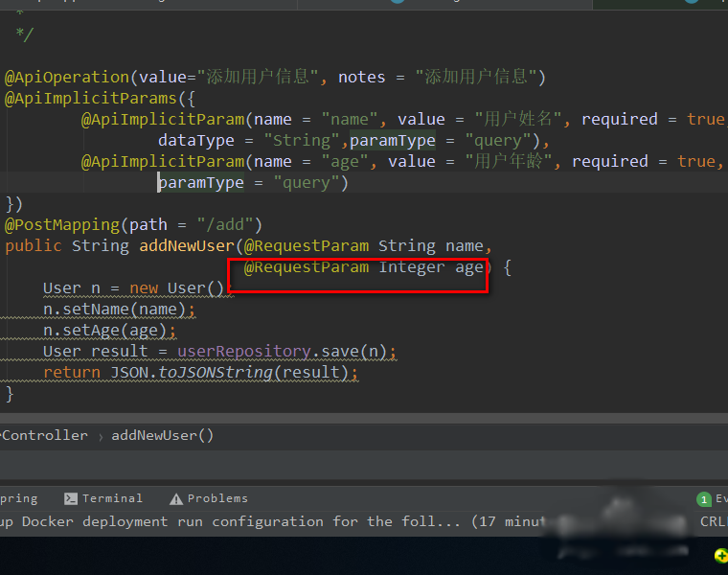
Task: Click the n.setAge(age) statement
Action: (109, 331)
